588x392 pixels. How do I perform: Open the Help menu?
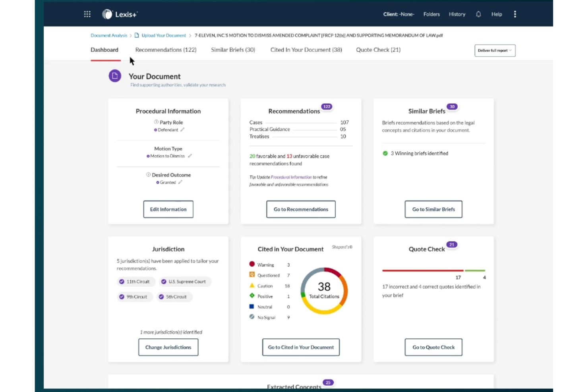[497, 14]
